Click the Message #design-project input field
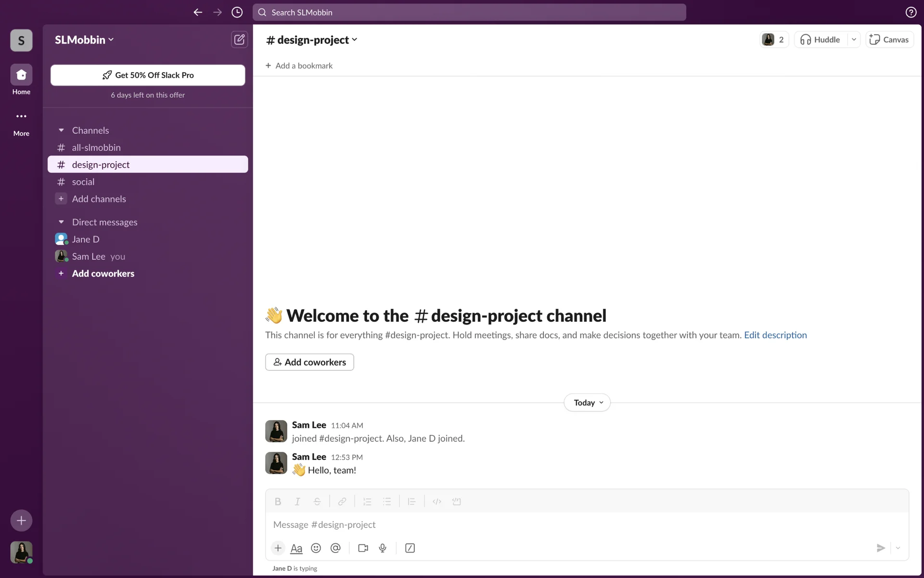Image resolution: width=924 pixels, height=578 pixels. [x=577, y=525]
